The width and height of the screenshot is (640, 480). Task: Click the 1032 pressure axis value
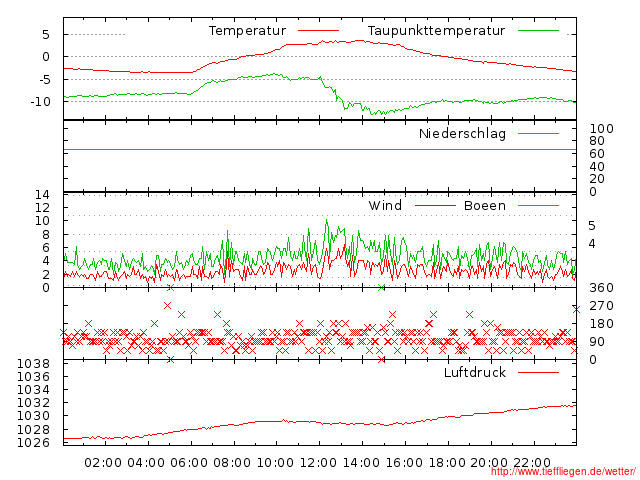[x=33, y=402]
